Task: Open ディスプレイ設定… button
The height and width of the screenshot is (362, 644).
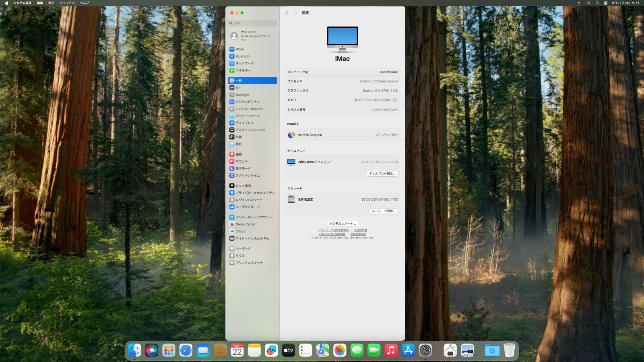Action: point(382,174)
